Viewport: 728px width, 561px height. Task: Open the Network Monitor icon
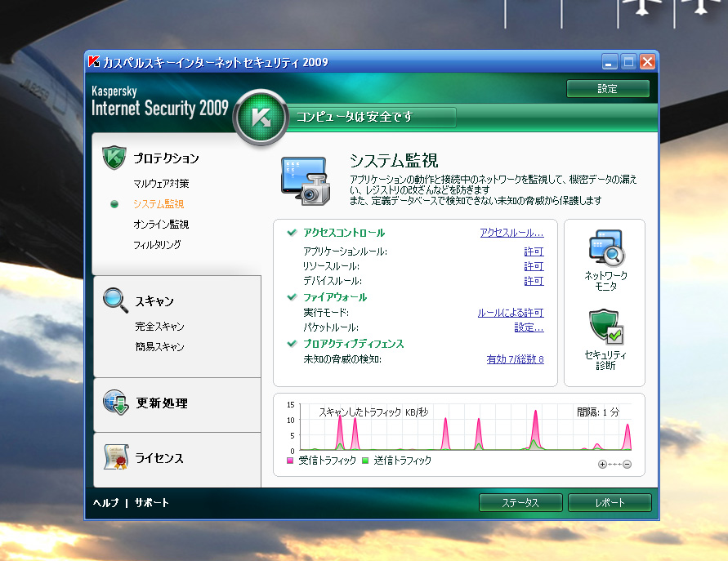coord(606,248)
